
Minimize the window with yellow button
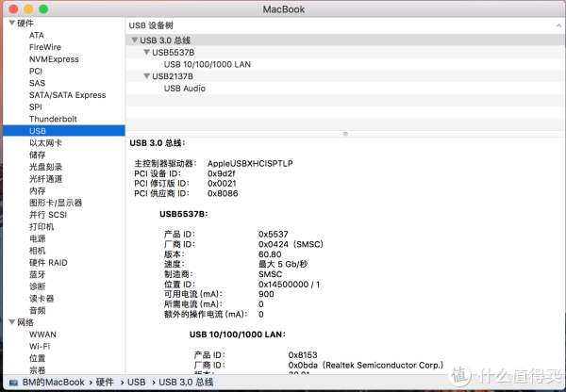click(x=28, y=9)
